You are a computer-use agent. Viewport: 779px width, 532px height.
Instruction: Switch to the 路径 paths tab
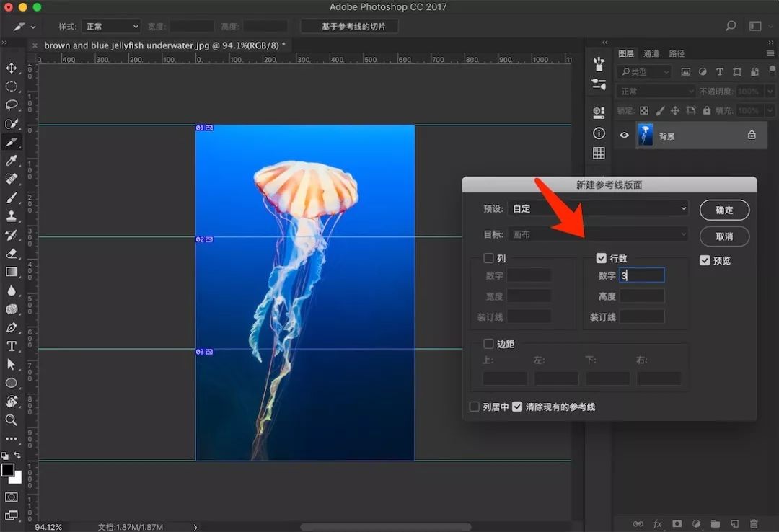(677, 53)
